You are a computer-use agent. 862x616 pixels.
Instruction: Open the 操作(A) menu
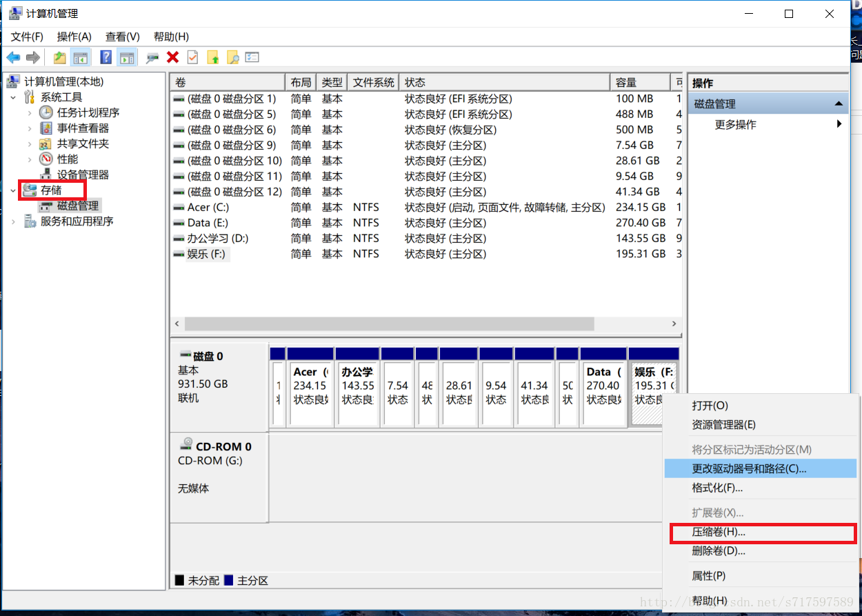click(74, 37)
